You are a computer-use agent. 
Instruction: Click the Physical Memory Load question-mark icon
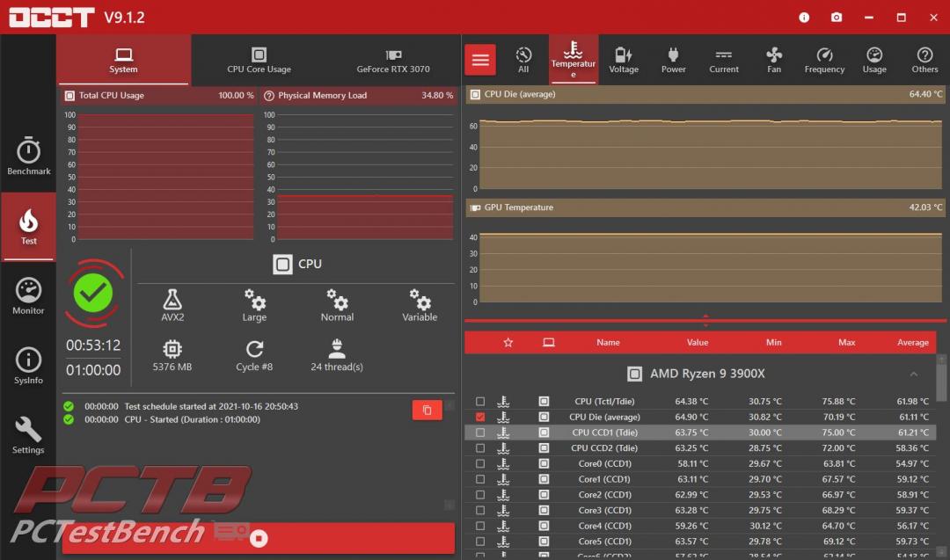click(x=269, y=96)
